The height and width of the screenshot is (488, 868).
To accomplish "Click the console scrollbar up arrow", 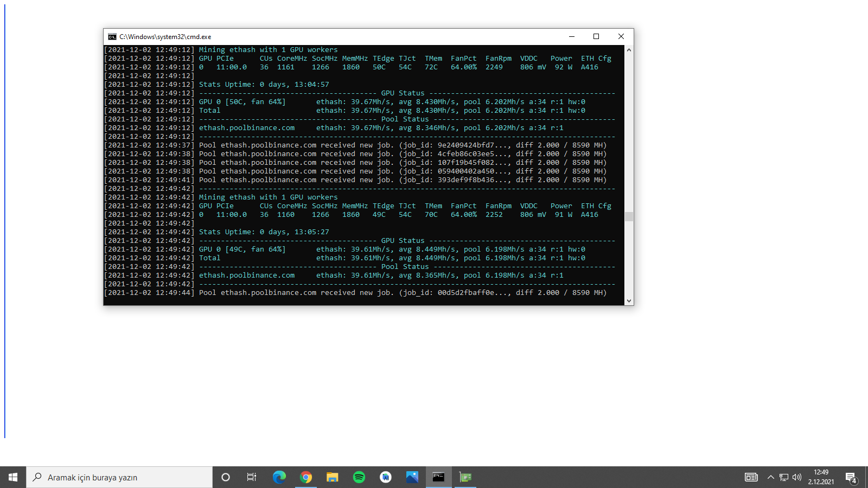I will pyautogui.click(x=629, y=50).
